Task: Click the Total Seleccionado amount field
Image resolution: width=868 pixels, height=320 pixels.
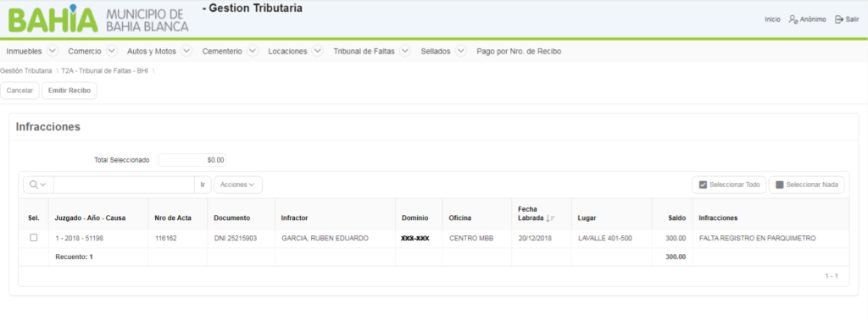Action: [x=192, y=160]
